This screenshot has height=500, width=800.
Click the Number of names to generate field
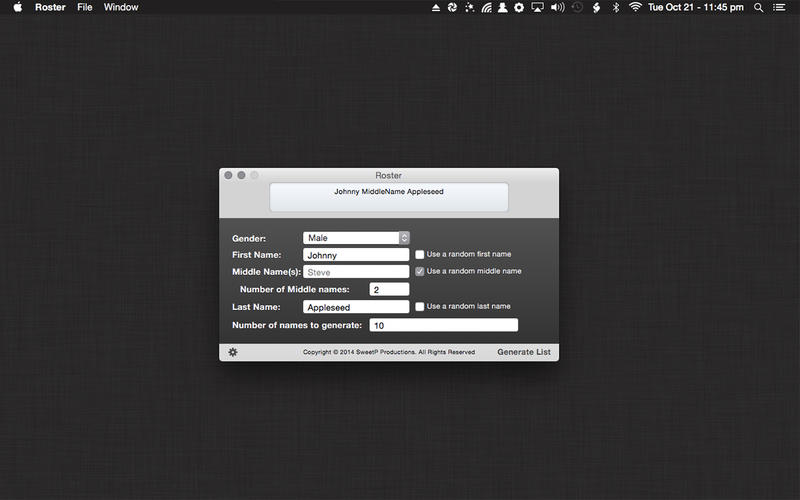pos(444,325)
